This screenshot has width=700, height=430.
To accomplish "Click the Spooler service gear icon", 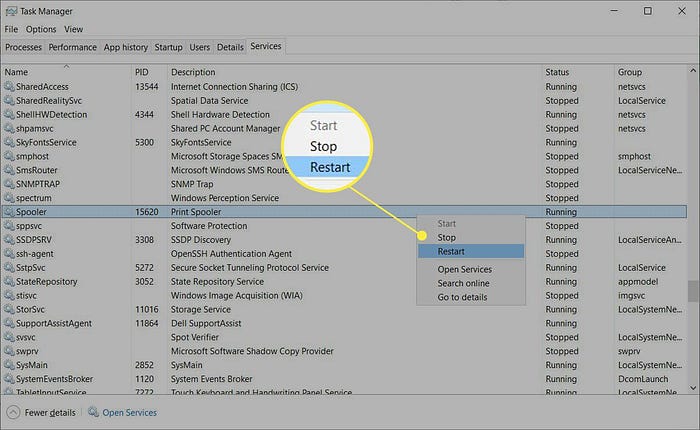I will [x=9, y=212].
